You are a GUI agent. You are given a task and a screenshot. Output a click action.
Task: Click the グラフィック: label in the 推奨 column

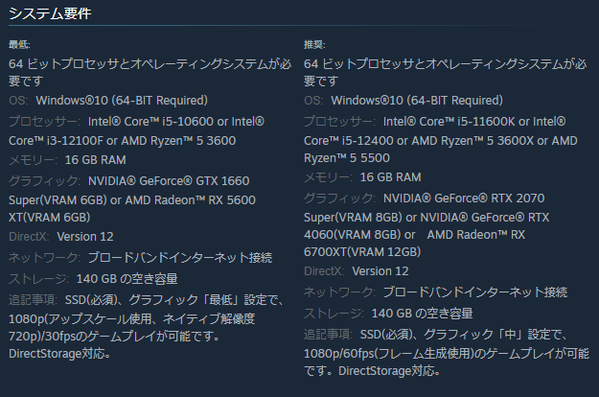click(x=340, y=198)
